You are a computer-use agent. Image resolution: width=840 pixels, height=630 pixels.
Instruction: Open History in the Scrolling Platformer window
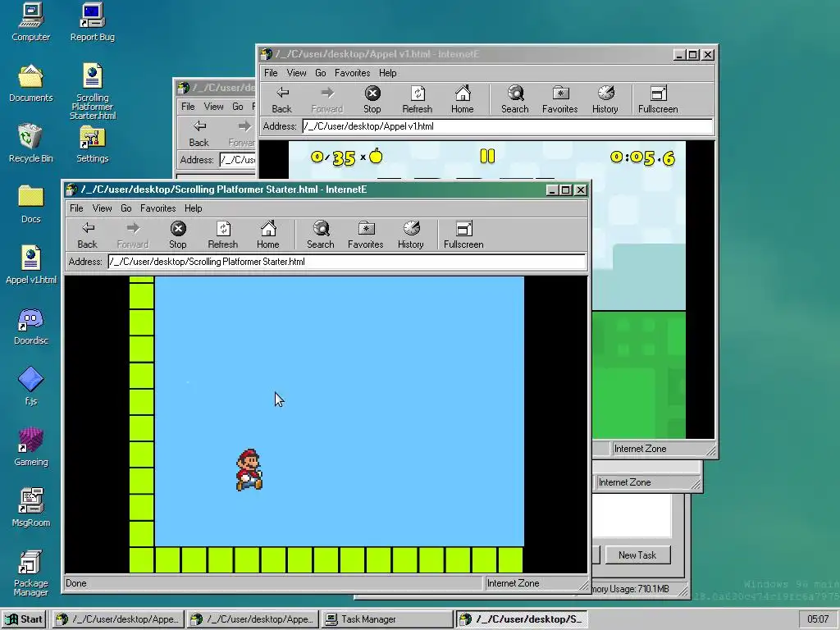click(411, 235)
